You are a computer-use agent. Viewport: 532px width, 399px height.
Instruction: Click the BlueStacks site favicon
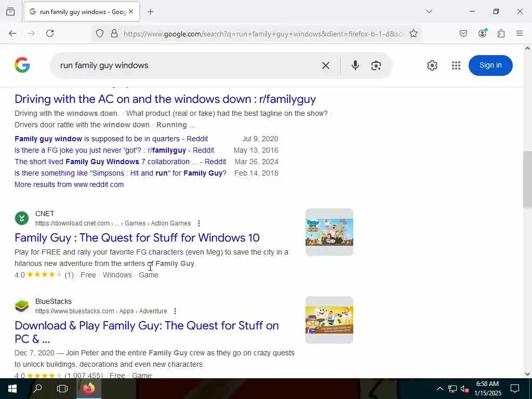(22, 306)
